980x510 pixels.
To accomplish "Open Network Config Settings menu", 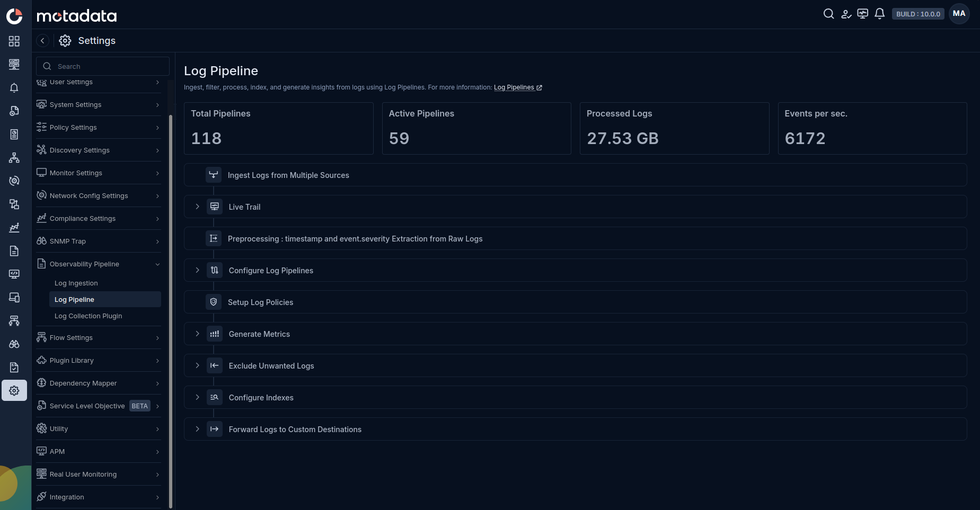I will (x=99, y=196).
